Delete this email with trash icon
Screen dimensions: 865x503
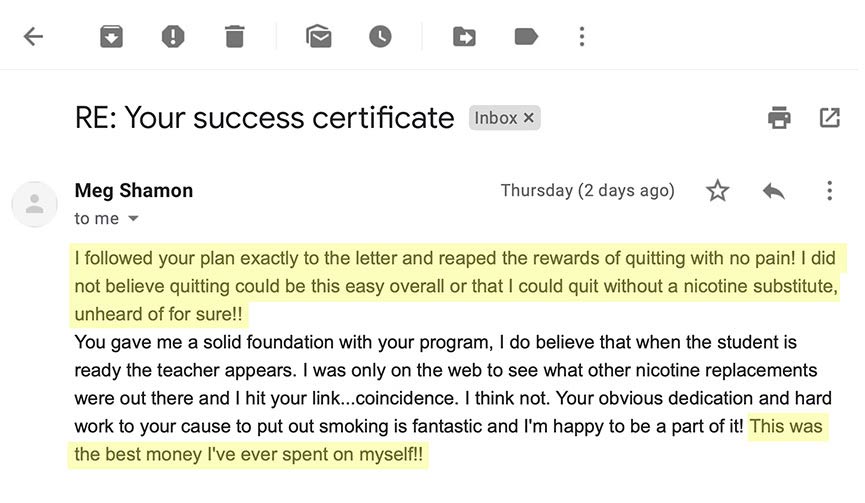point(234,37)
